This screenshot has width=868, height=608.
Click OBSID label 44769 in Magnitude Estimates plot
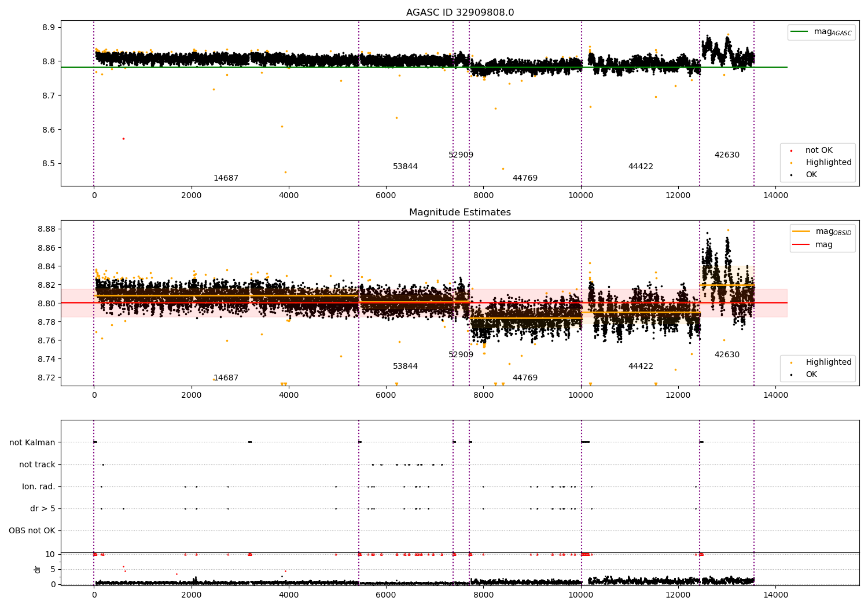pyautogui.click(x=525, y=378)
